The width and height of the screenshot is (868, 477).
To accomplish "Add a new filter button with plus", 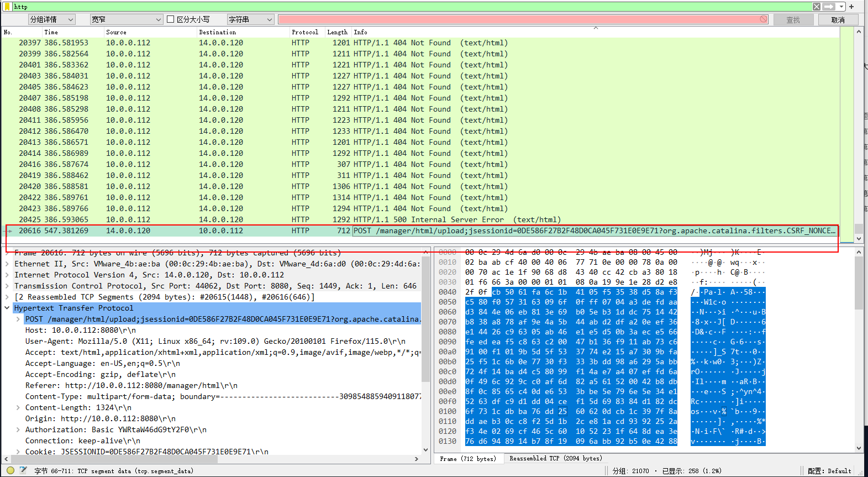I will 851,7.
